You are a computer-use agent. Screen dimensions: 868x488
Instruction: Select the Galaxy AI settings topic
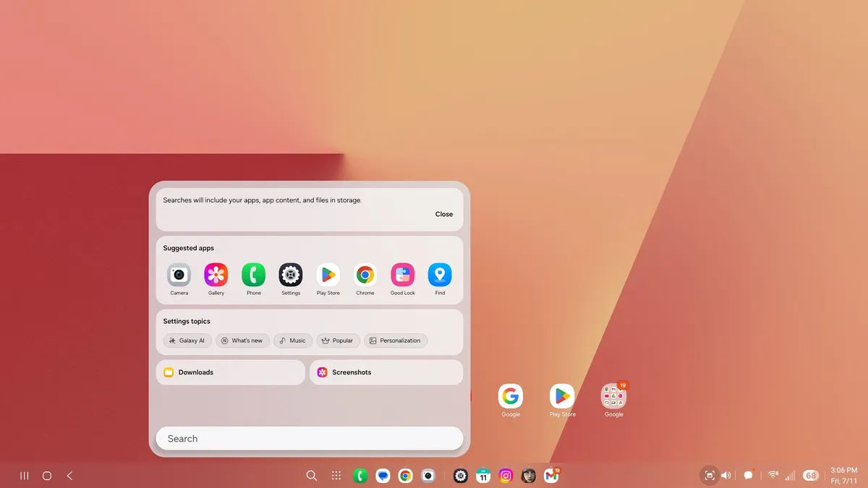pos(187,341)
